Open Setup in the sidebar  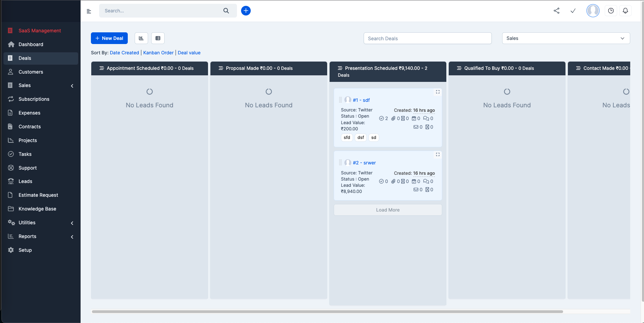(x=41, y=250)
